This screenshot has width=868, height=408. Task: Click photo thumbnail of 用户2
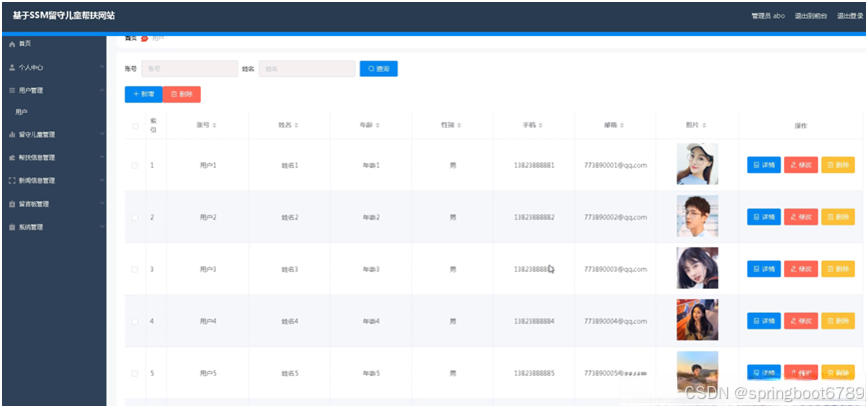point(697,216)
